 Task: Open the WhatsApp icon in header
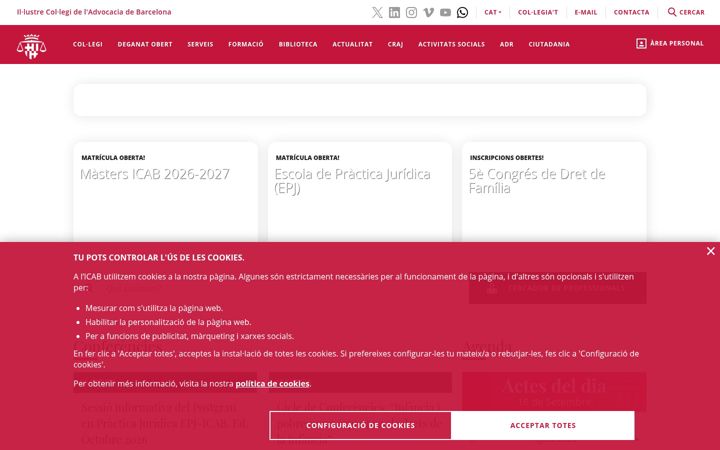462,12
